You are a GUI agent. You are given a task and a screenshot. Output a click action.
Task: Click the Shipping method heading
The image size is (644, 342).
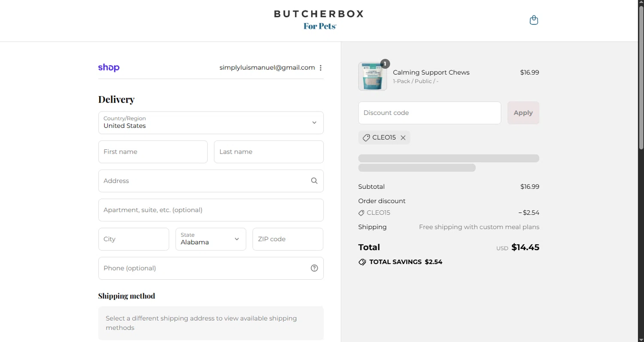pos(127,296)
